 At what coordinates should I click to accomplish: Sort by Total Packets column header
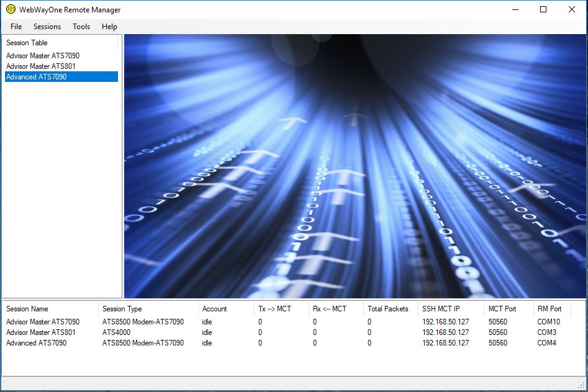point(388,309)
